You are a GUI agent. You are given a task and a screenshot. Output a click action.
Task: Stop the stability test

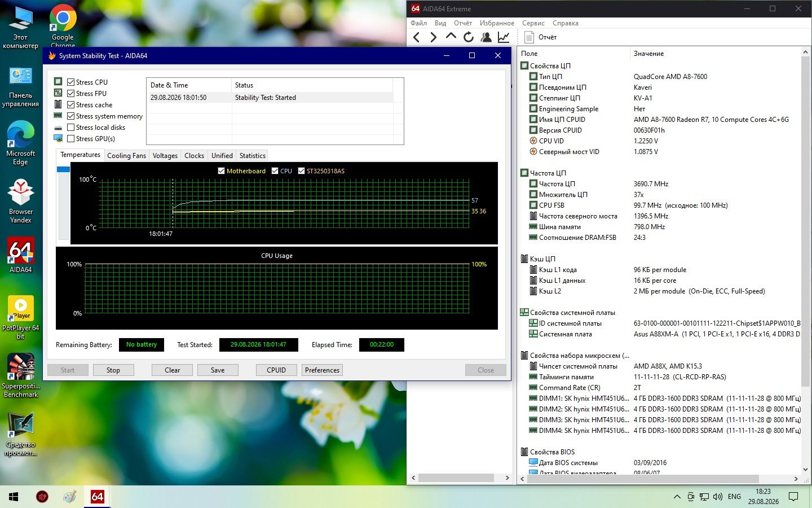pos(113,370)
